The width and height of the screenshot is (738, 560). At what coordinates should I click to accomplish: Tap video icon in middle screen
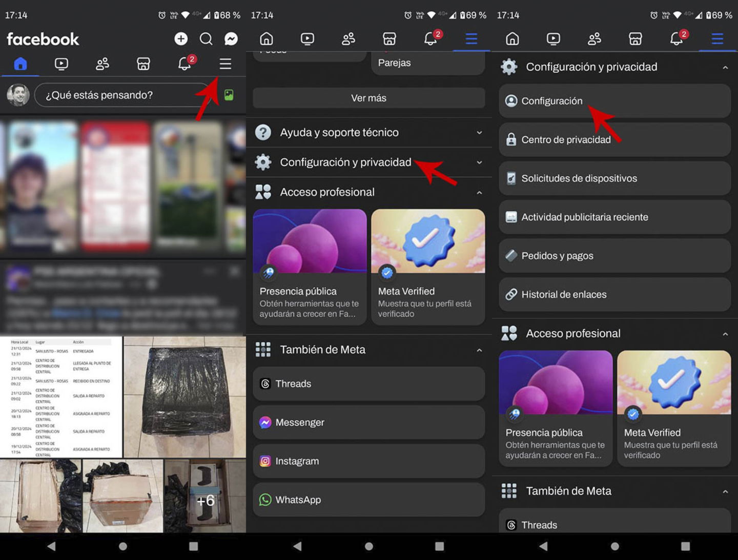pyautogui.click(x=307, y=38)
